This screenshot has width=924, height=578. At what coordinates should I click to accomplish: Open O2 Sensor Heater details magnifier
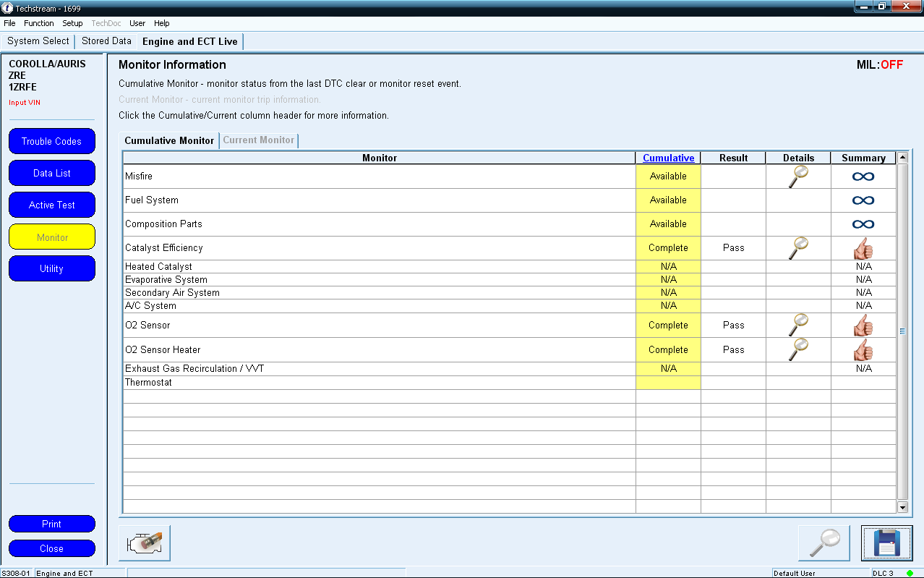coord(798,350)
